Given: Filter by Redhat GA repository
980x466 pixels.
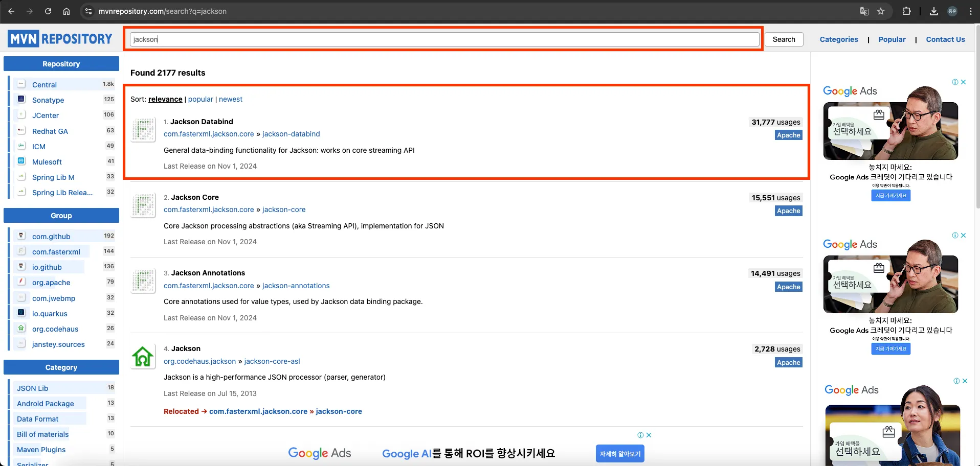Looking at the screenshot, I should point(50,131).
